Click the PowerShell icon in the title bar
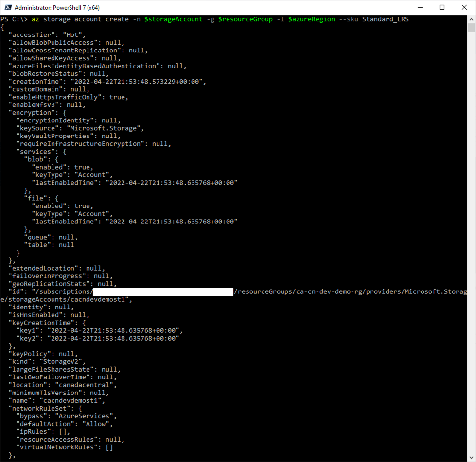476x462 pixels. tap(8, 7)
